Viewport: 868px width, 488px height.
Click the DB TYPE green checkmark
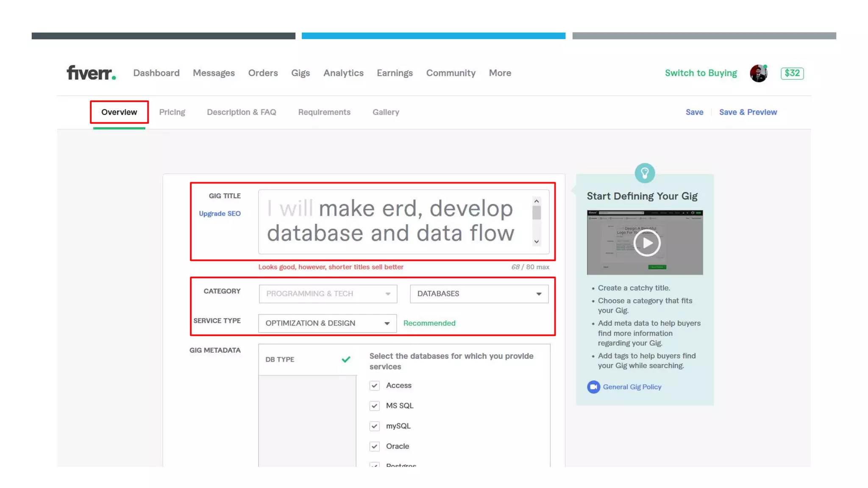tap(346, 359)
